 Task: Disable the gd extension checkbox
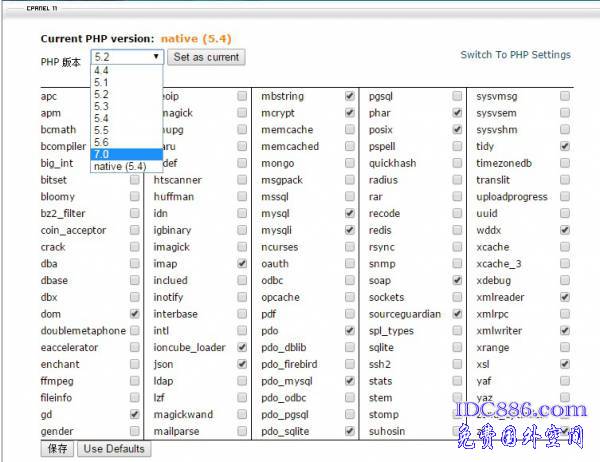(134, 414)
